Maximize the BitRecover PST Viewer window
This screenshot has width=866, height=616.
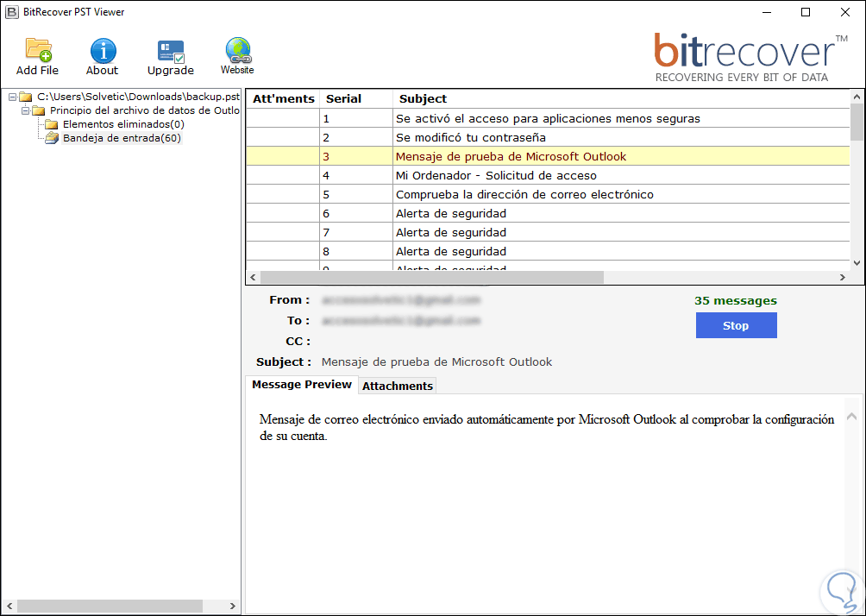(x=806, y=12)
